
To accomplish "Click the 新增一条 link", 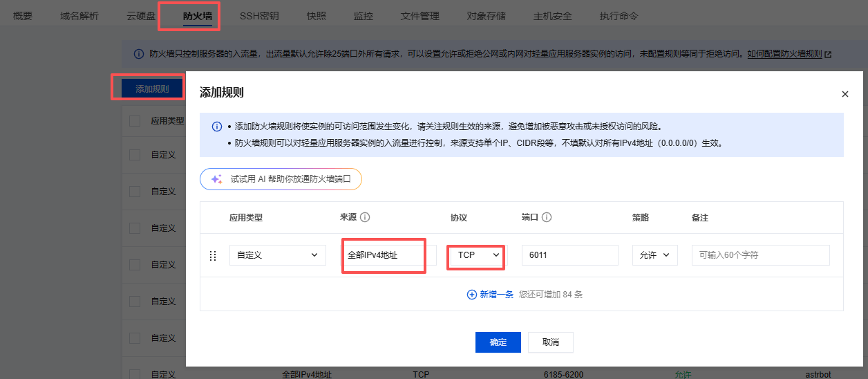I will click(x=497, y=295).
